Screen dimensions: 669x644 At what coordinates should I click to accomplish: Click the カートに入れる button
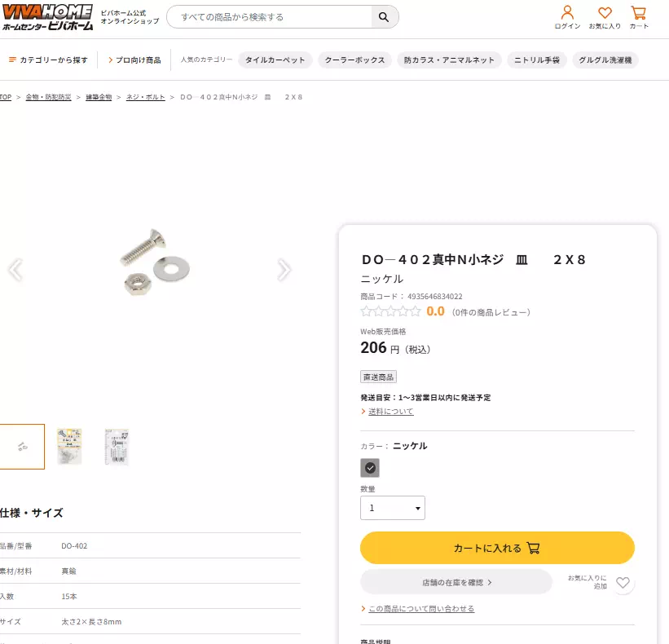coord(497,548)
